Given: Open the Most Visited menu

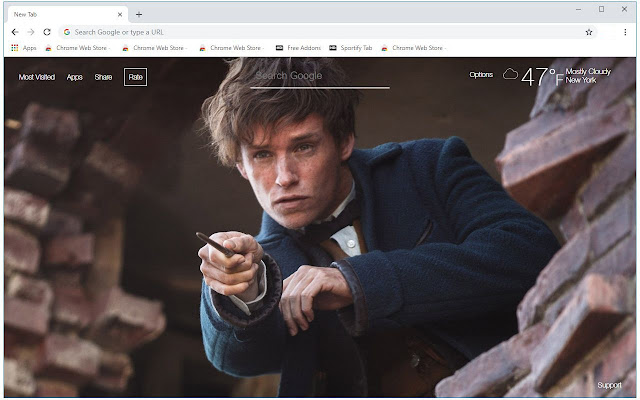Looking at the screenshot, I should tap(37, 77).
